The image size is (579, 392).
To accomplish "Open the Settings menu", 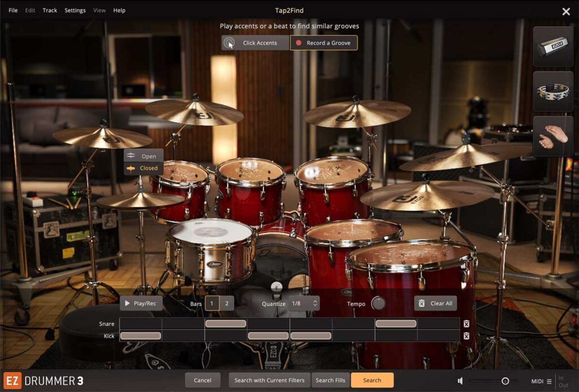I will (75, 10).
